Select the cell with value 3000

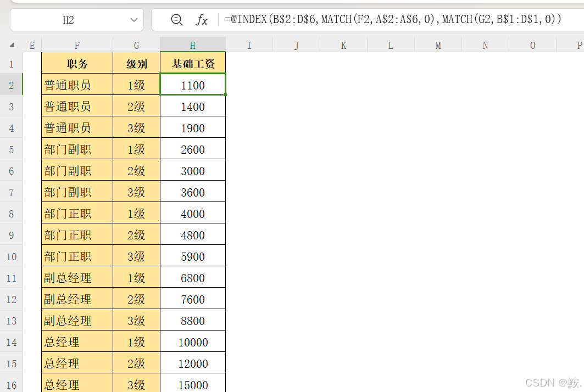[x=193, y=170]
